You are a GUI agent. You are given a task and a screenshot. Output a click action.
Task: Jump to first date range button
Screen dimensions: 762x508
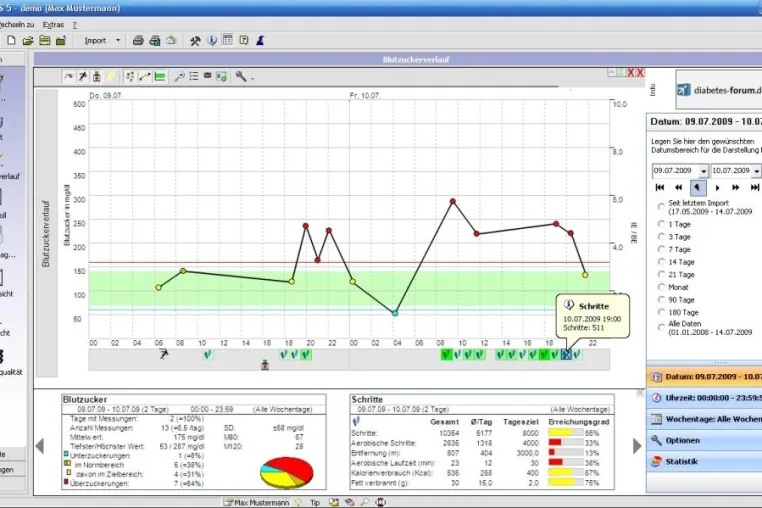[659, 187]
